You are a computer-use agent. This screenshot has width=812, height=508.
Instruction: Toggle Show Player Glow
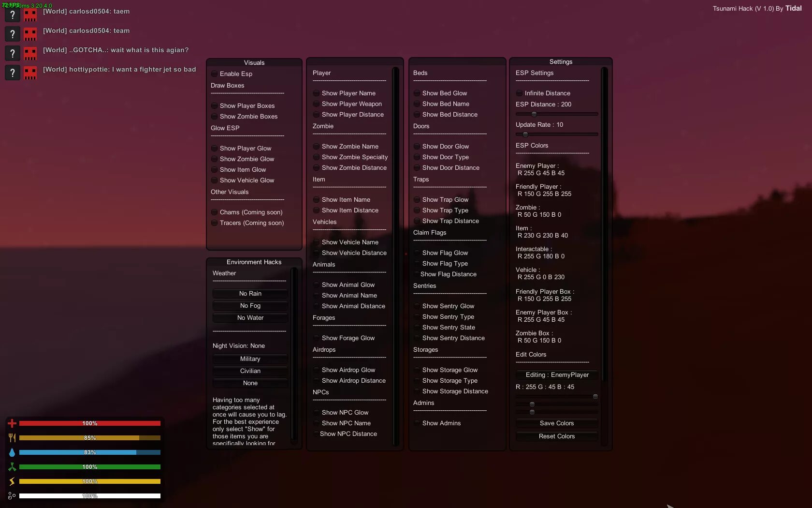215,148
